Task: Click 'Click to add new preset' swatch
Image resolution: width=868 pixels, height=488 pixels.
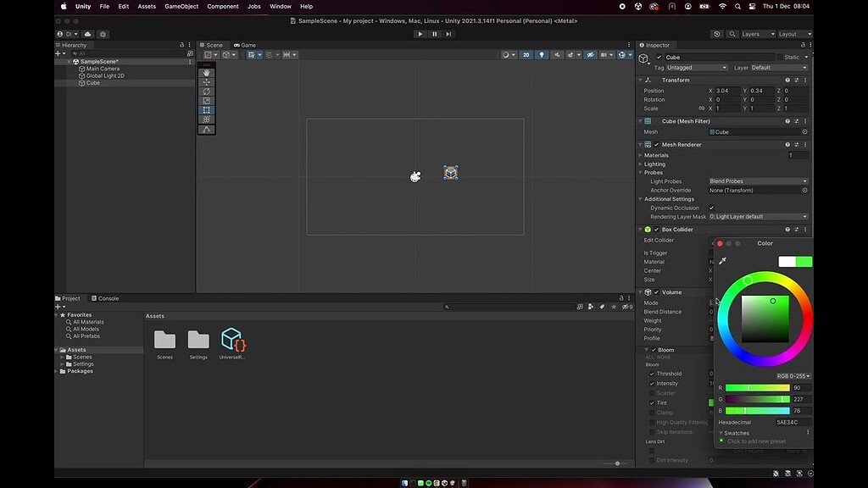Action: pyautogui.click(x=756, y=441)
